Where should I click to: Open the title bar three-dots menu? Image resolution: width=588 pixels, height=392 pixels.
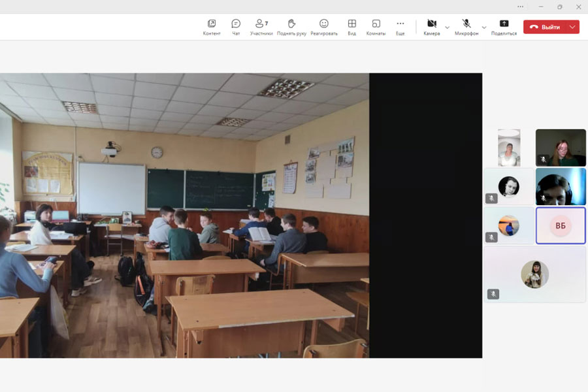click(520, 7)
